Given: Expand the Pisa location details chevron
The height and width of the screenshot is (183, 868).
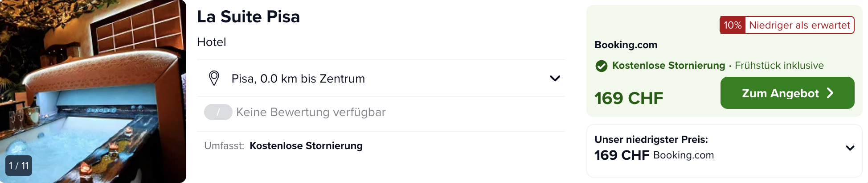Looking at the screenshot, I should pyautogui.click(x=555, y=79).
